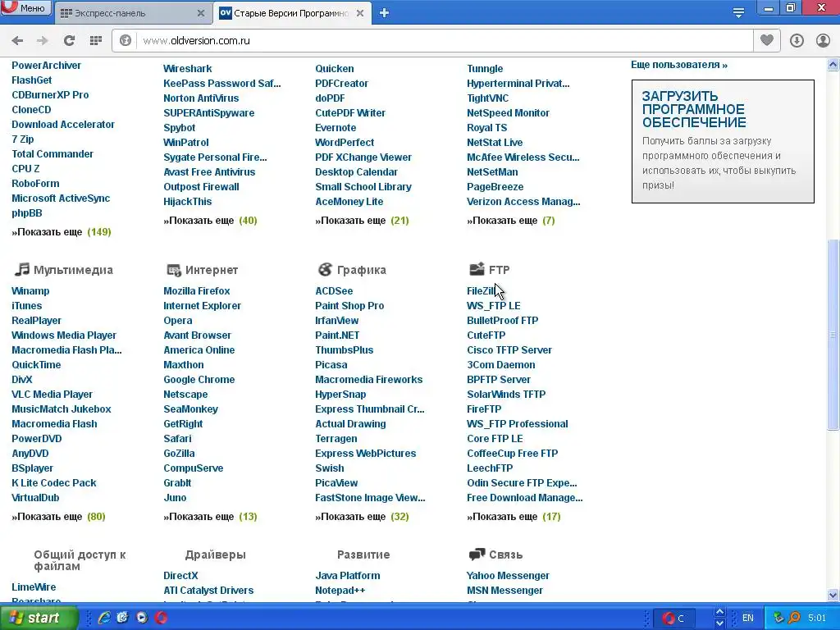
Task: Click the Opera taskbar window button
Action: [x=675, y=619]
